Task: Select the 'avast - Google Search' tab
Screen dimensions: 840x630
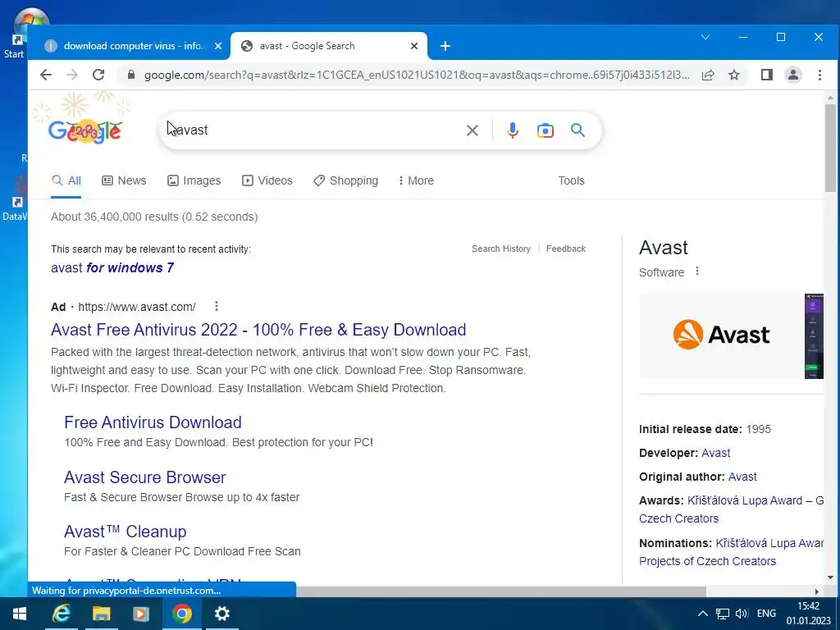Action: tap(329, 46)
